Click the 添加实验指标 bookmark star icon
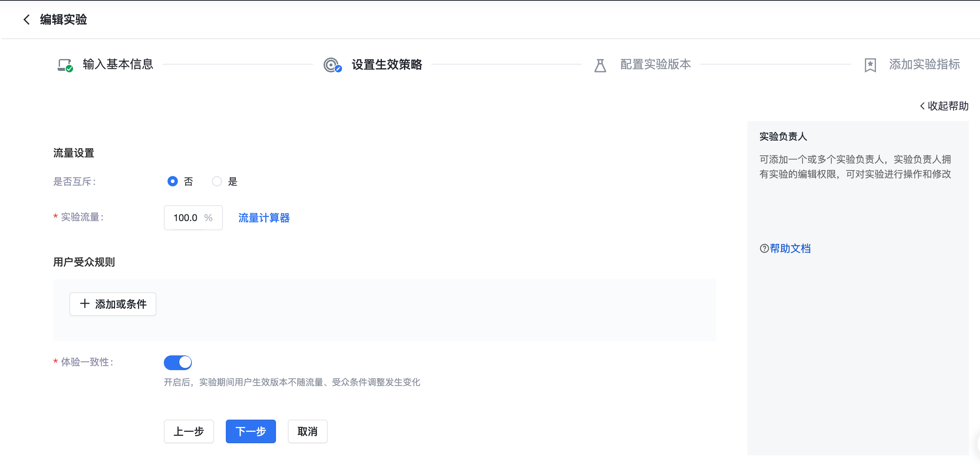The width and height of the screenshot is (980, 465). (x=870, y=65)
